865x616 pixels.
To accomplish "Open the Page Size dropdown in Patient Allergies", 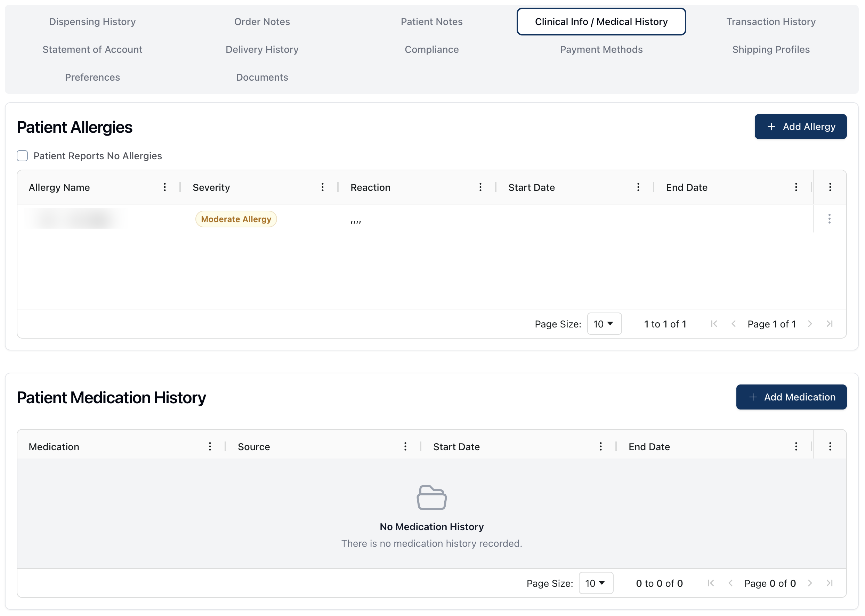I will [604, 324].
